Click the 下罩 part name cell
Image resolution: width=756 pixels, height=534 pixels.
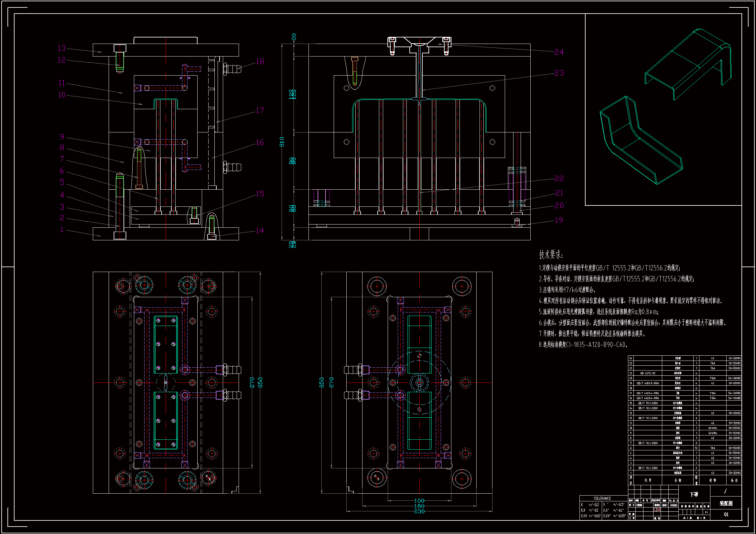click(694, 495)
